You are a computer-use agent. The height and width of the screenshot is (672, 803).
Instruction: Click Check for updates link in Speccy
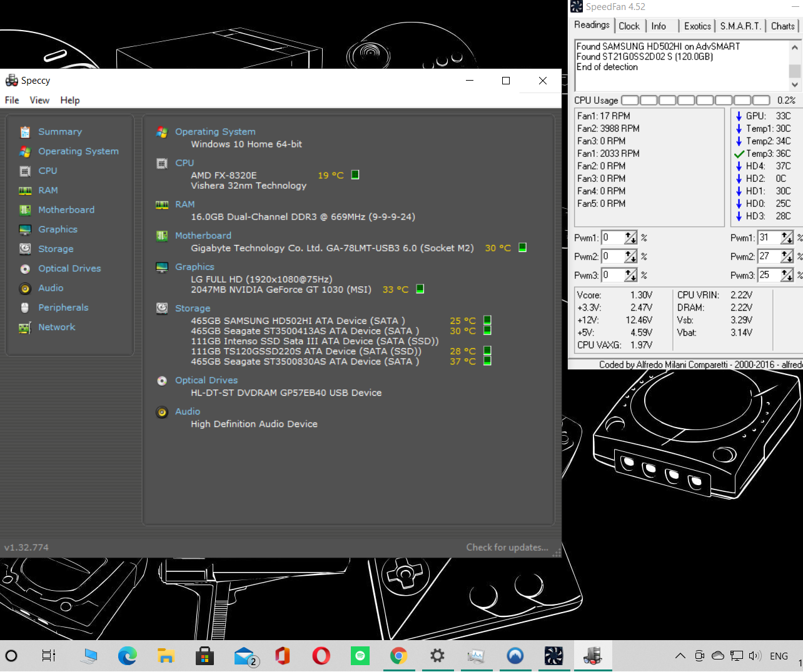click(x=507, y=548)
